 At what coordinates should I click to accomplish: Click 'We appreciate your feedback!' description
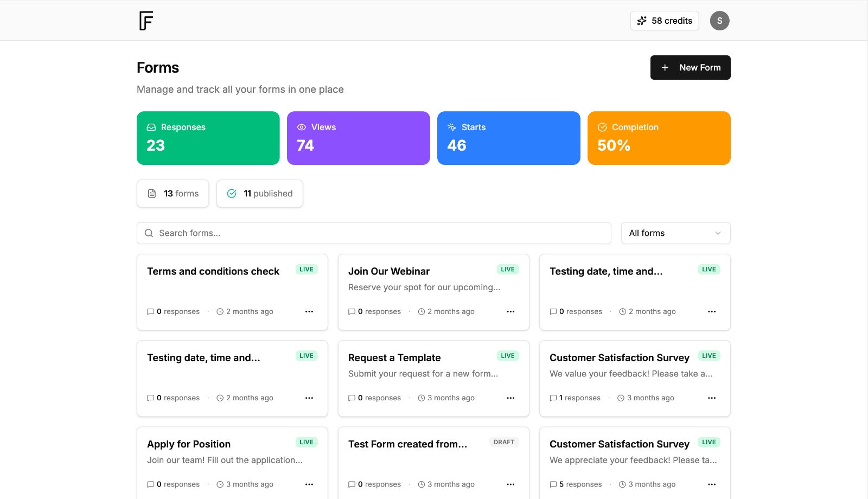point(633,460)
